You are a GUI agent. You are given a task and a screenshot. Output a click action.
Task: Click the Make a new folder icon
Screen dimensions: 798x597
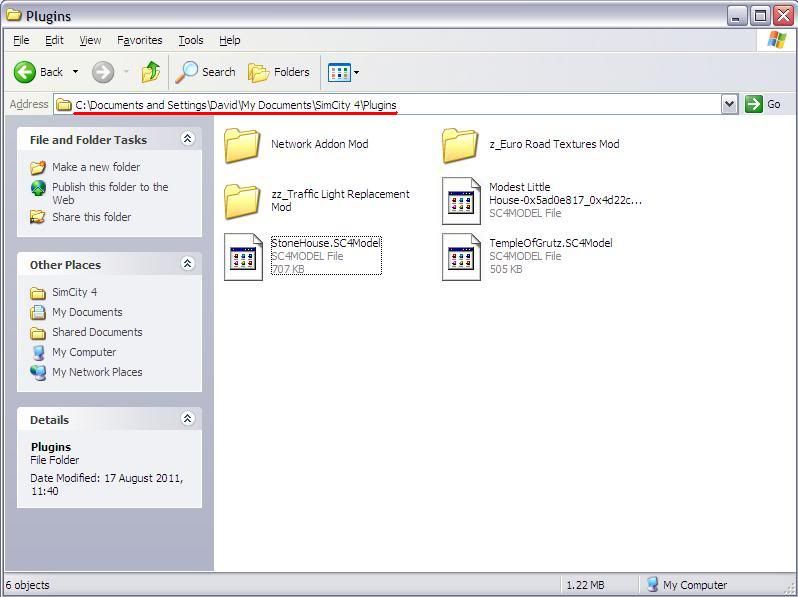tap(38, 167)
